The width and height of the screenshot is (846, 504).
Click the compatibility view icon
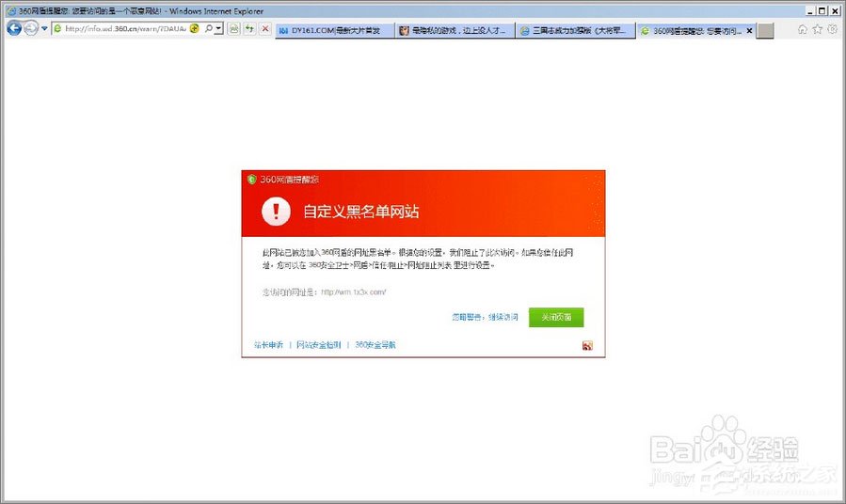[233, 29]
